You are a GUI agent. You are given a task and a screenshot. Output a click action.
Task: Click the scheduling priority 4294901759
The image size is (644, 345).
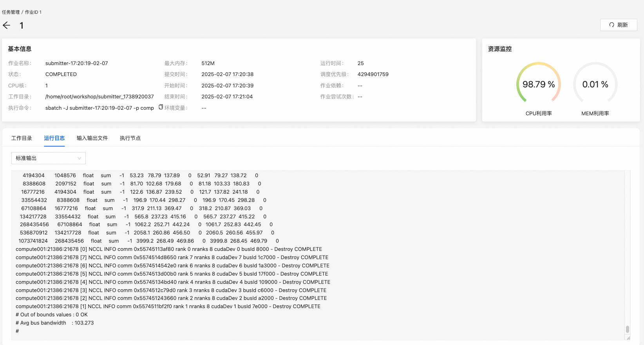point(373,74)
